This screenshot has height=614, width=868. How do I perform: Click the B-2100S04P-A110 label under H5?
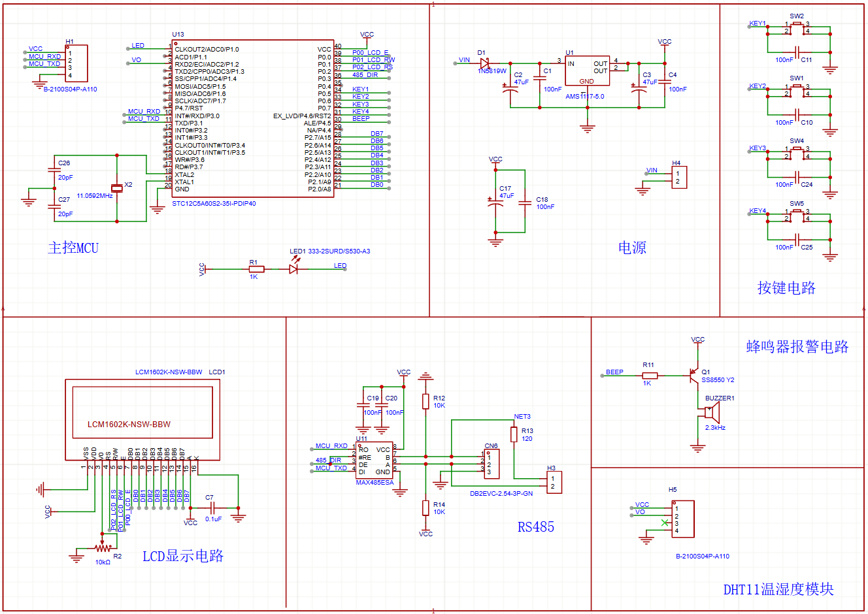pyautogui.click(x=703, y=557)
